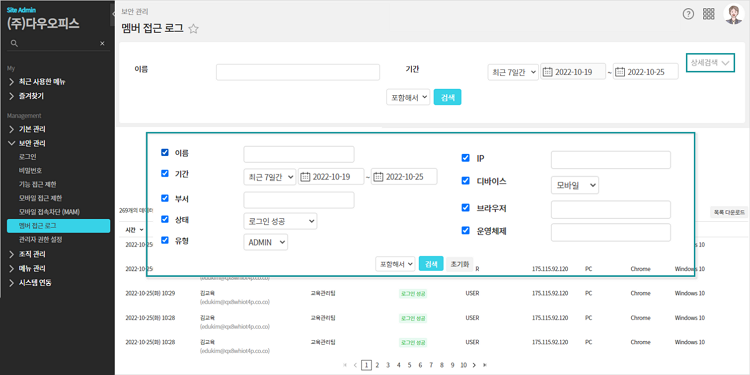
Task: Uncheck the 상태 checkbox
Action: click(x=165, y=219)
